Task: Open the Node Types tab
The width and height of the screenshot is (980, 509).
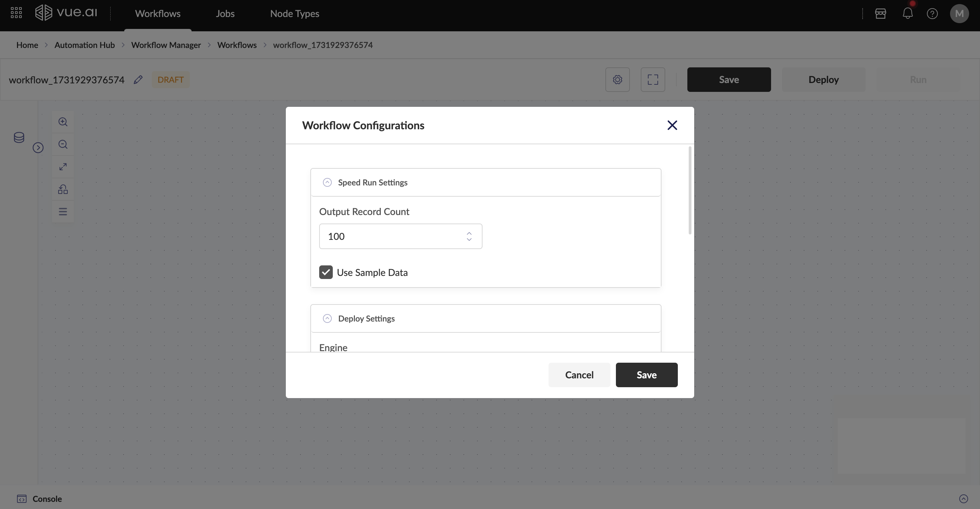Action: pos(294,14)
